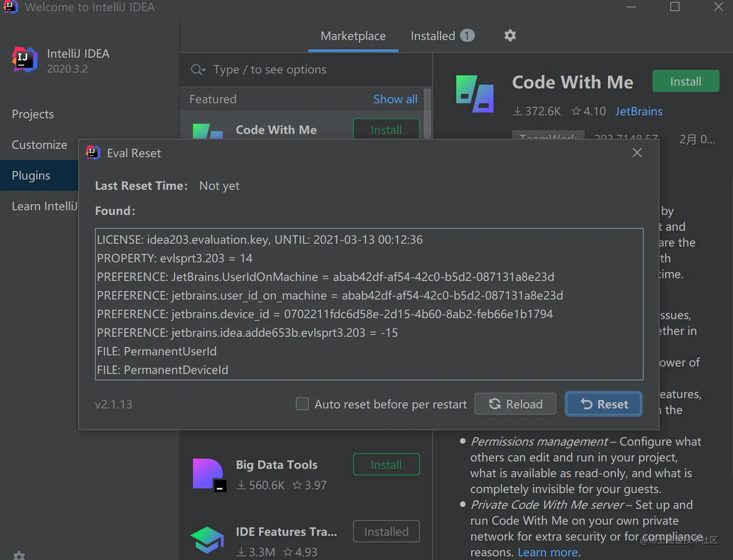Switch to the Marketplace tab
Image resolution: width=733 pixels, height=560 pixels.
click(x=353, y=36)
